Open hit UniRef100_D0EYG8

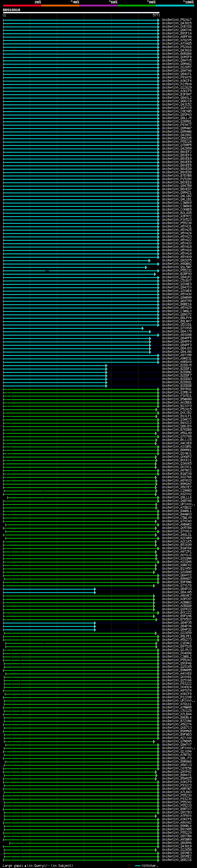click(x=176, y=26)
